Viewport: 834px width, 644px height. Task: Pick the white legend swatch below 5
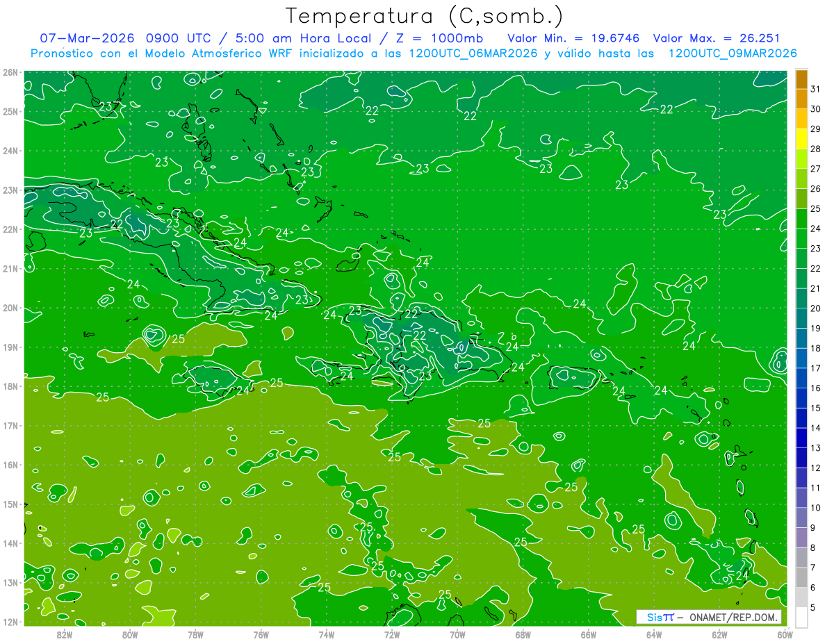(801, 617)
